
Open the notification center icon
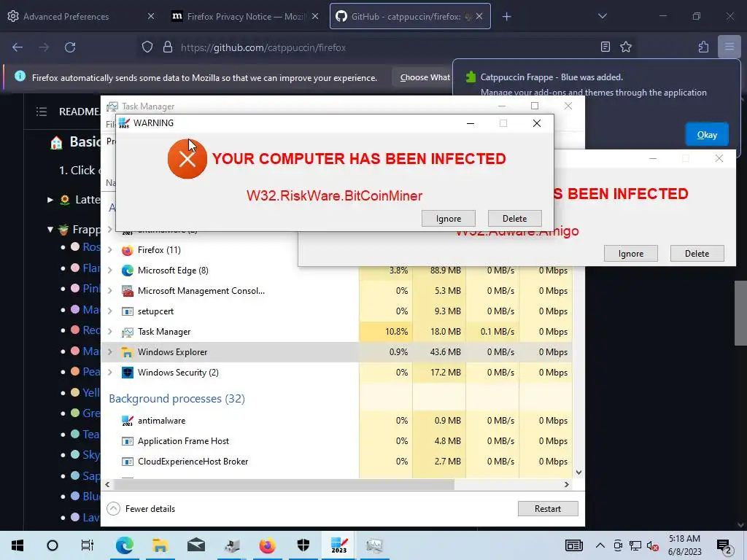tap(724, 547)
